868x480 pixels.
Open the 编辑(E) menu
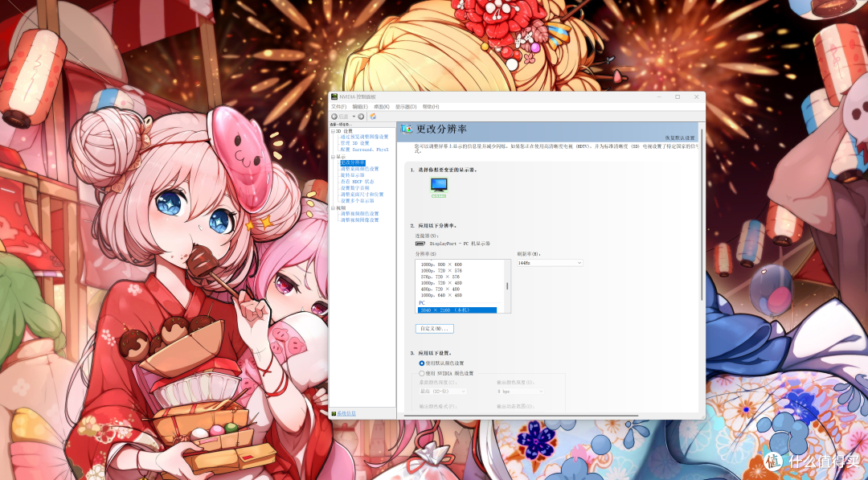tap(360, 107)
